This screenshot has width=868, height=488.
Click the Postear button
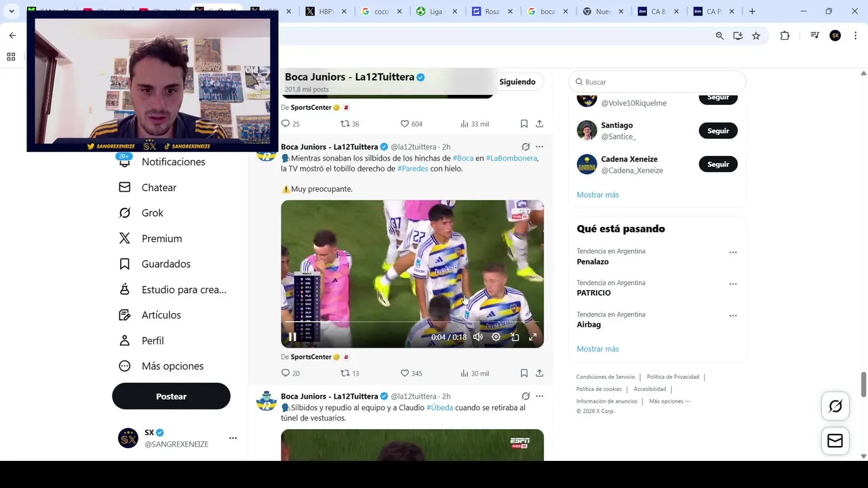tap(171, 396)
